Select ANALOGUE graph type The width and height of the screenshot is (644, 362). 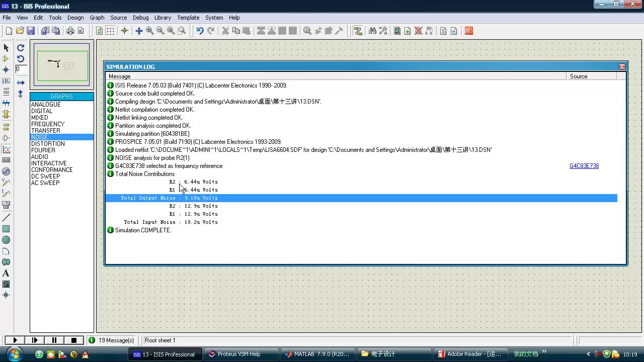tap(62, 105)
